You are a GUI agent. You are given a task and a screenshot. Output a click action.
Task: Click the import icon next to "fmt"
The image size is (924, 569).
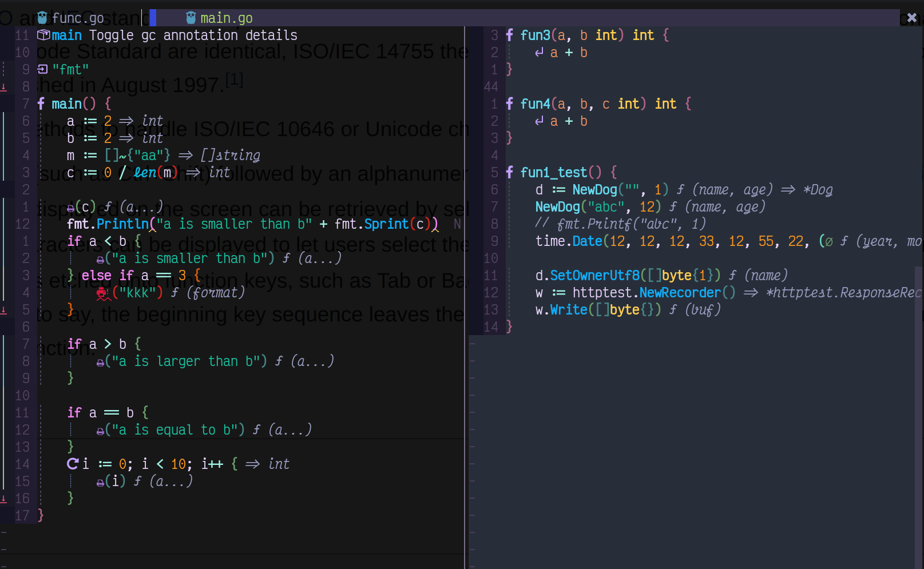42,69
